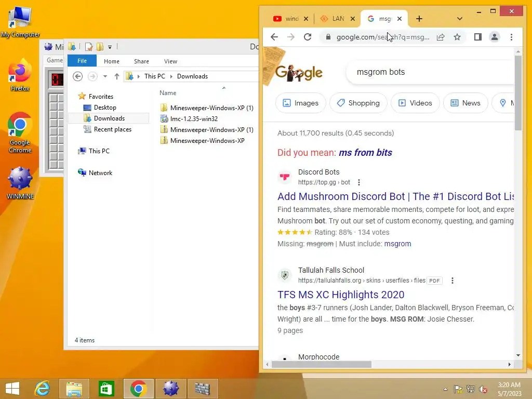
Task: Filter results by News
Action: [x=465, y=103]
